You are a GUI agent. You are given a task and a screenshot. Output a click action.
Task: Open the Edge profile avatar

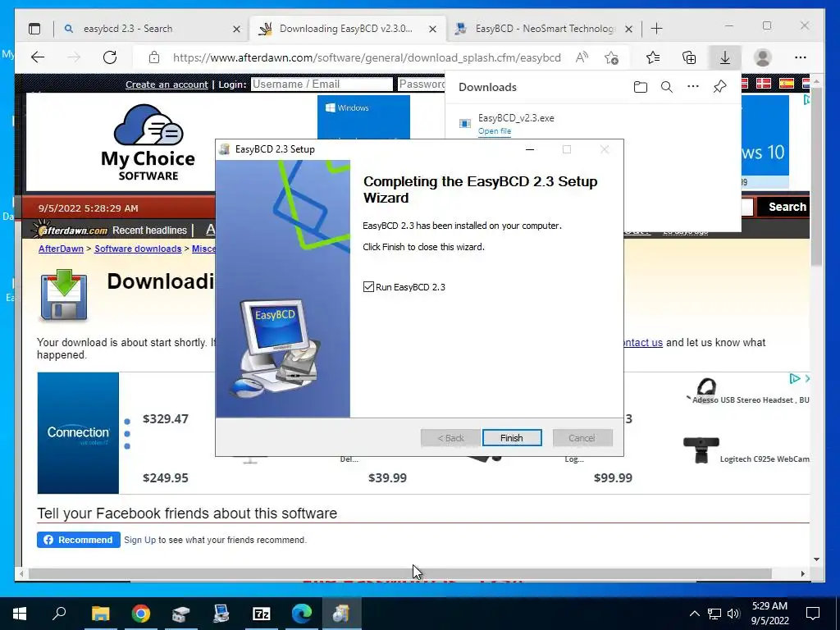[x=763, y=57]
